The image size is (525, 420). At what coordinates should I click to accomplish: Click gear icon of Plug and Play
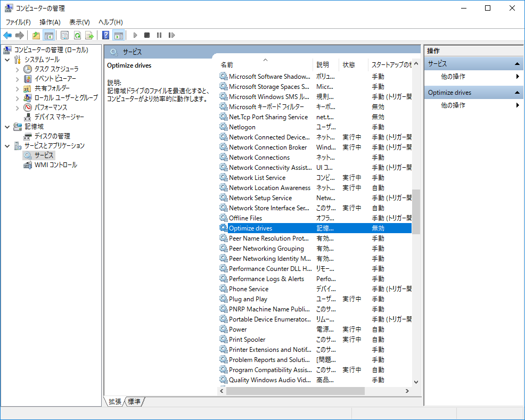coord(223,299)
